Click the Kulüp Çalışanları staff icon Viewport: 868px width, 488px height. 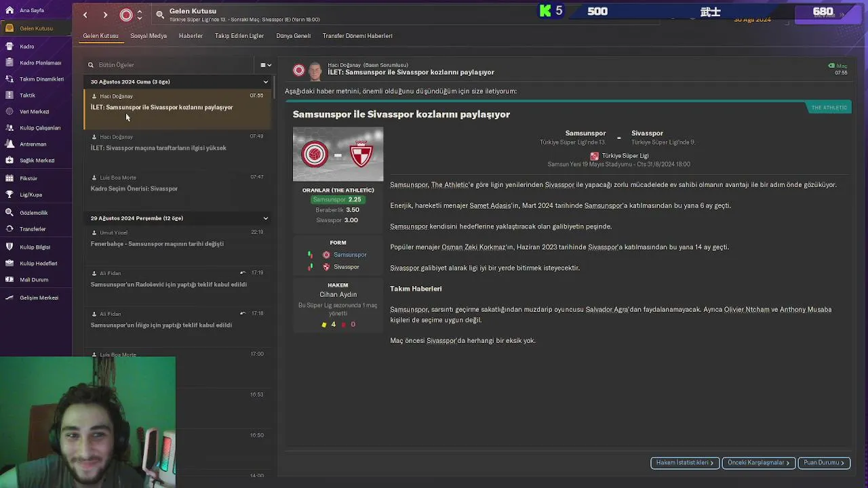click(x=9, y=127)
